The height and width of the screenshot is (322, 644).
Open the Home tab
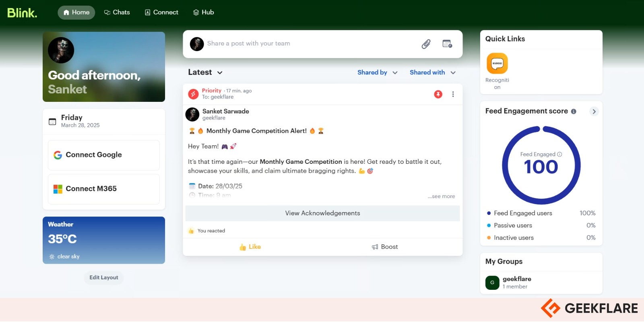coord(76,12)
